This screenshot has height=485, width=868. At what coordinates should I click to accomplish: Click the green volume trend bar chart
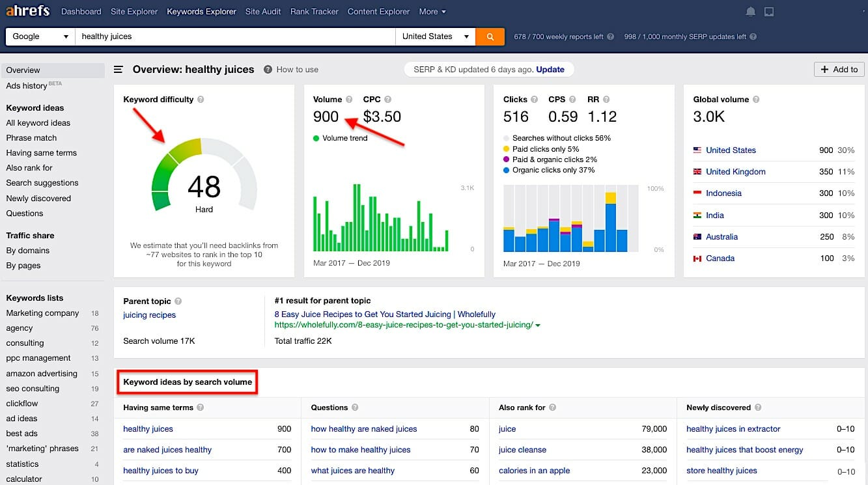click(381, 217)
